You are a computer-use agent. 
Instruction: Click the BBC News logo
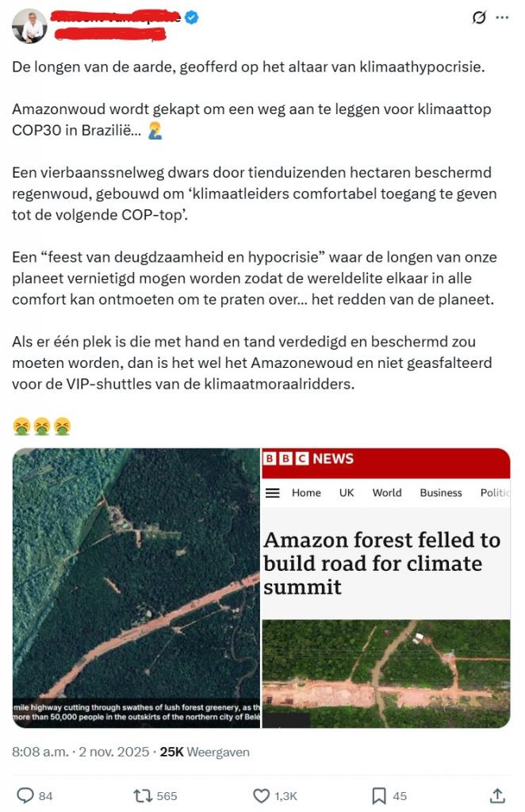[308, 459]
